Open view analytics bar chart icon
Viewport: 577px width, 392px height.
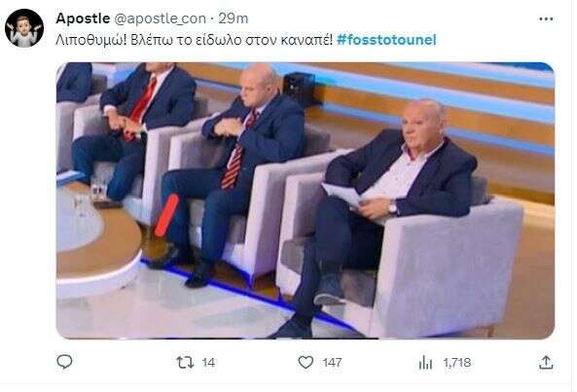(x=425, y=363)
